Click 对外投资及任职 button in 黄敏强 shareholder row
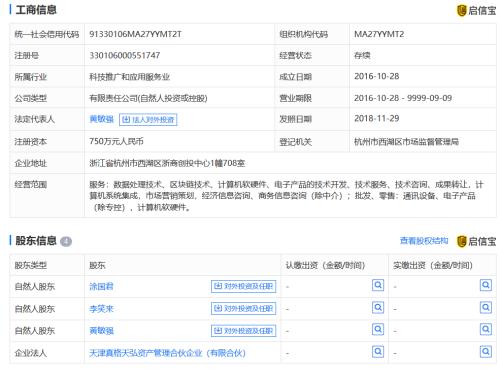The width and height of the screenshot is (500, 371). [x=244, y=331]
